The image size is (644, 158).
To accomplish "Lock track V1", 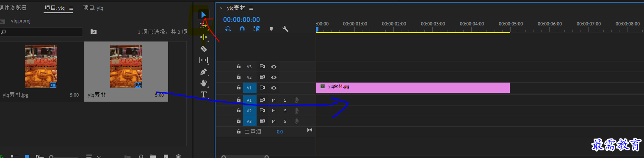I will tap(239, 88).
